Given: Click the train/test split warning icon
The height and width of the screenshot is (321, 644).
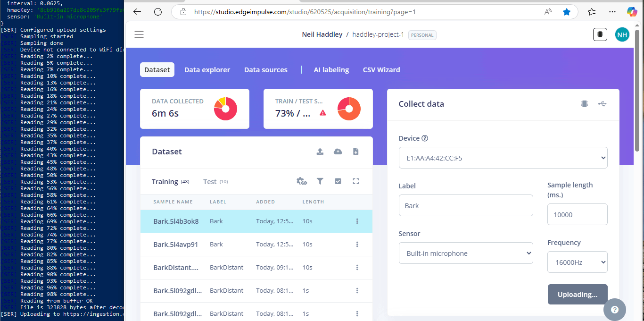Looking at the screenshot, I should pyautogui.click(x=322, y=113).
